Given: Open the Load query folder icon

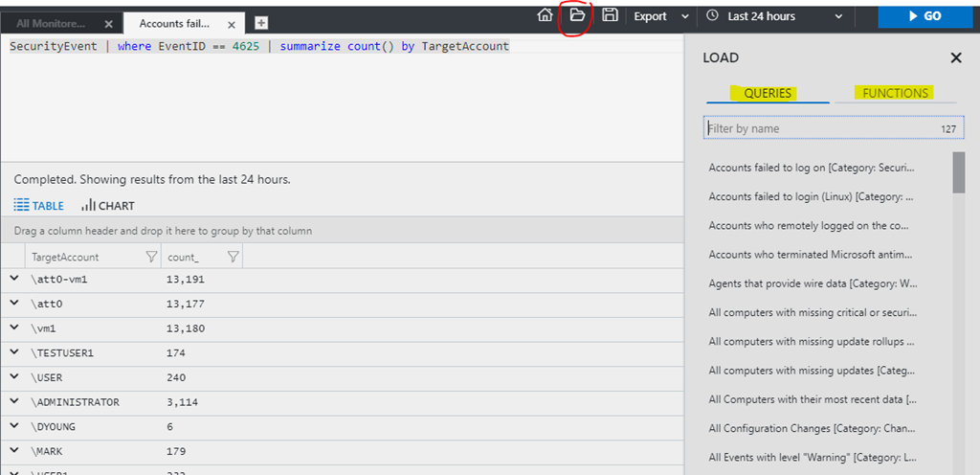Looking at the screenshot, I should click(x=577, y=15).
